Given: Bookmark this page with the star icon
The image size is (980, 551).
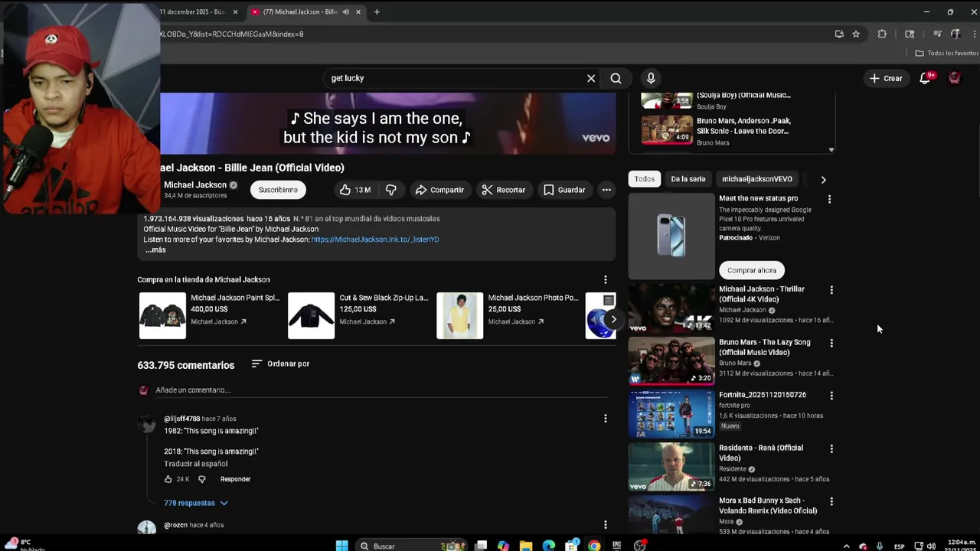Looking at the screenshot, I should tap(856, 34).
